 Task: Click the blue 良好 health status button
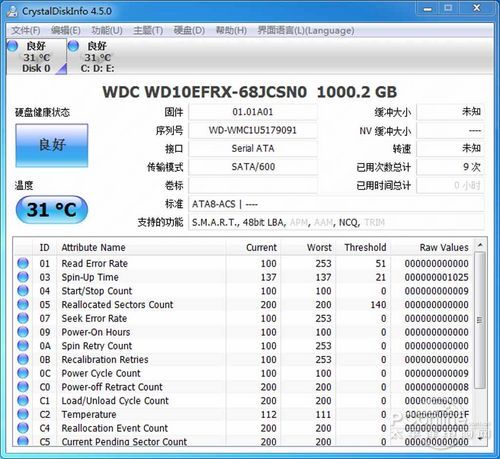point(52,145)
